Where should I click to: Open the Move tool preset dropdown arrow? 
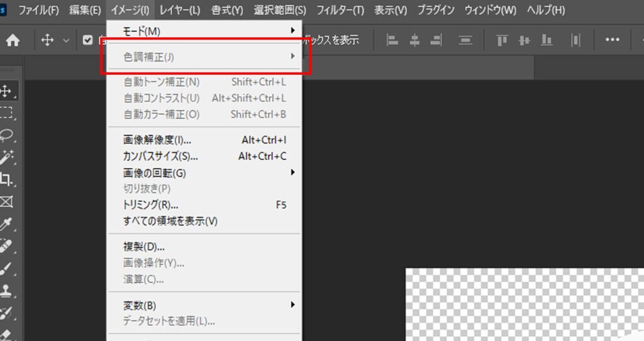66,40
